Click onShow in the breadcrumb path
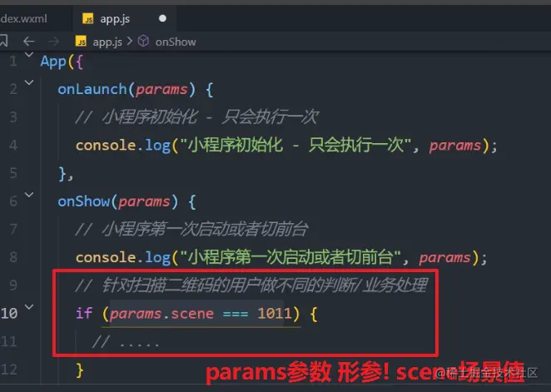The image size is (551, 392). 176,42
